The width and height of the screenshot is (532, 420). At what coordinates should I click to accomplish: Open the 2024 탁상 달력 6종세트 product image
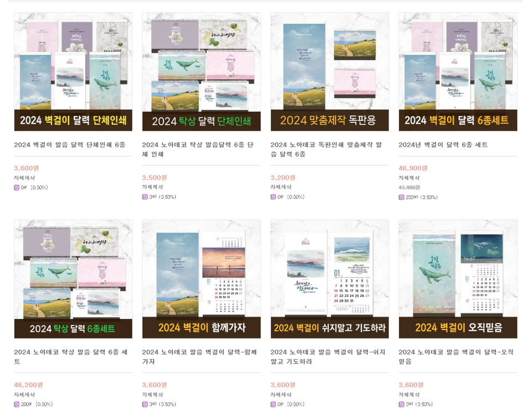tap(73, 279)
